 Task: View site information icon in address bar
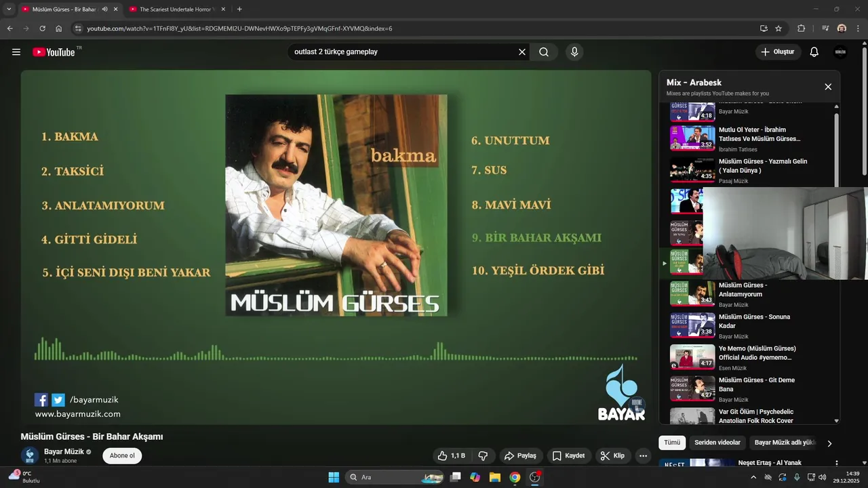78,28
